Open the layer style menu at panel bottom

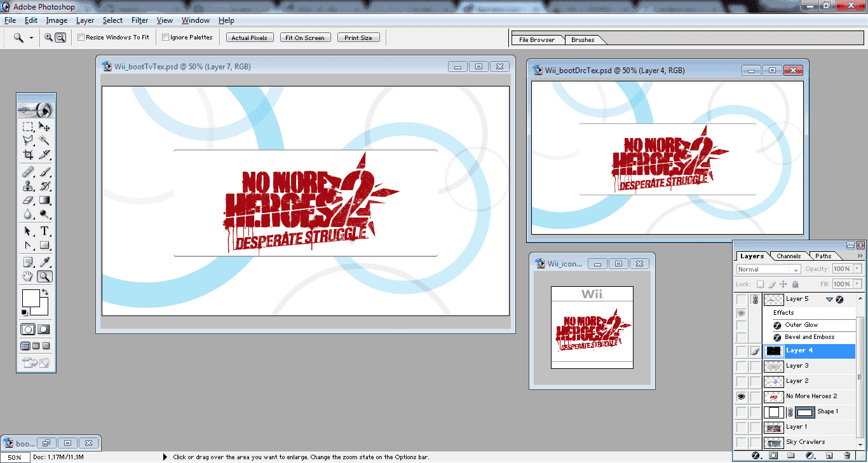pyautogui.click(x=756, y=455)
